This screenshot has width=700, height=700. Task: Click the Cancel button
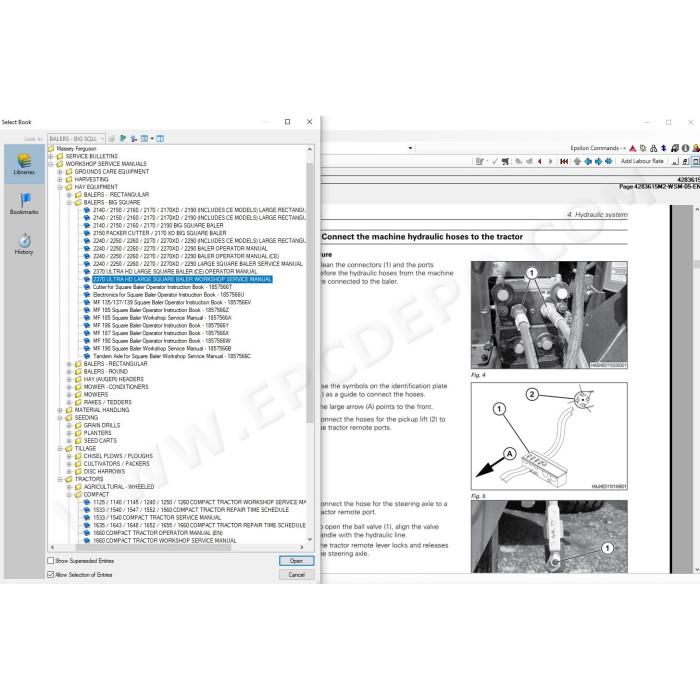(x=296, y=575)
